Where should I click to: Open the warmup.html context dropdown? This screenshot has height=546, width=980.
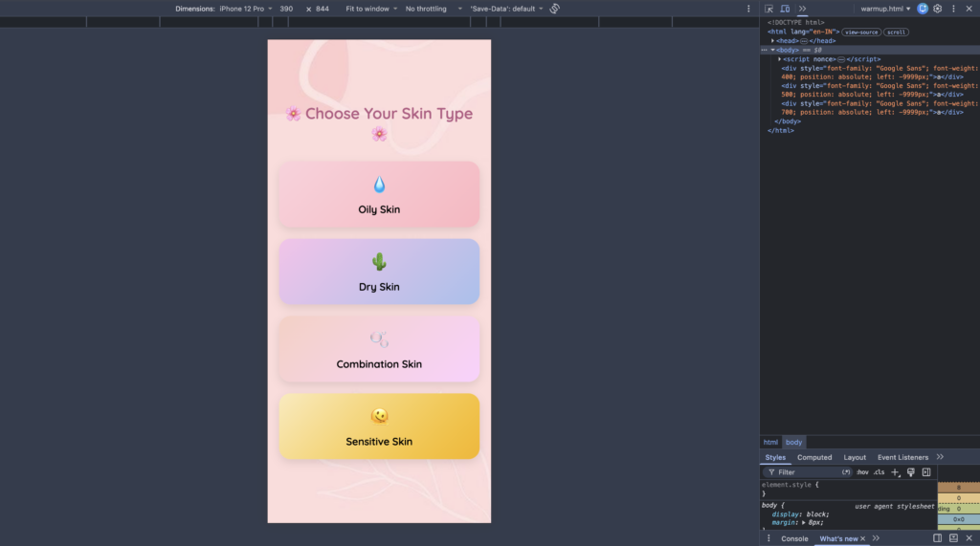(885, 9)
